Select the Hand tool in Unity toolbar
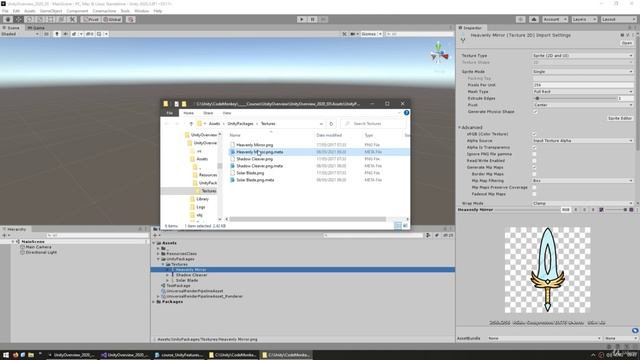This screenshot has height=360, width=640. tap(8, 19)
